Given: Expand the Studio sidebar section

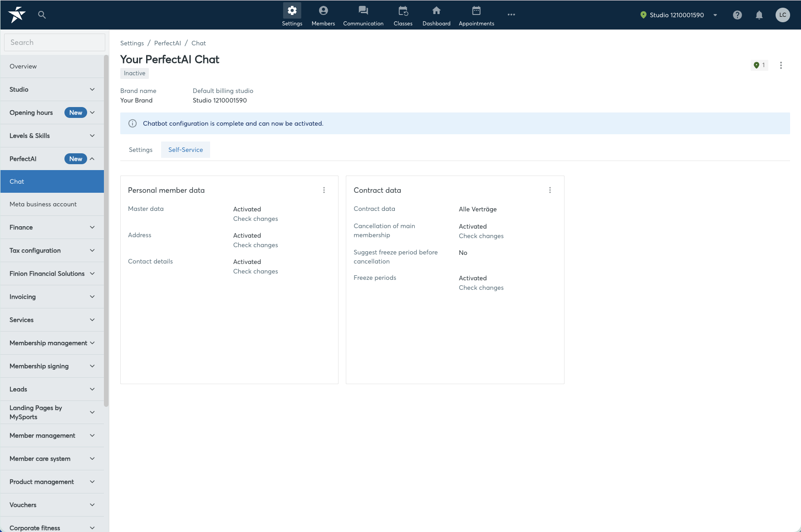Looking at the screenshot, I should point(52,89).
